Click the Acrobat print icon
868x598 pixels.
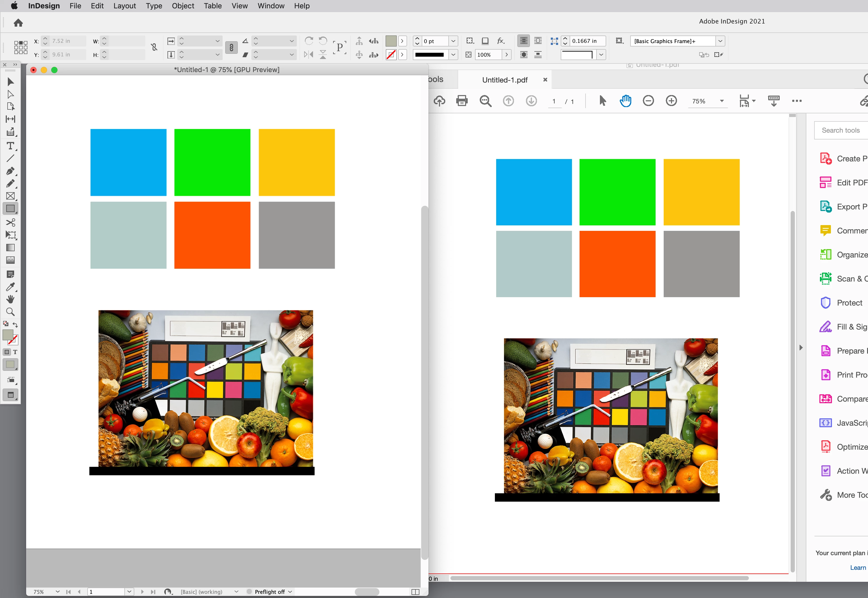[x=462, y=101]
